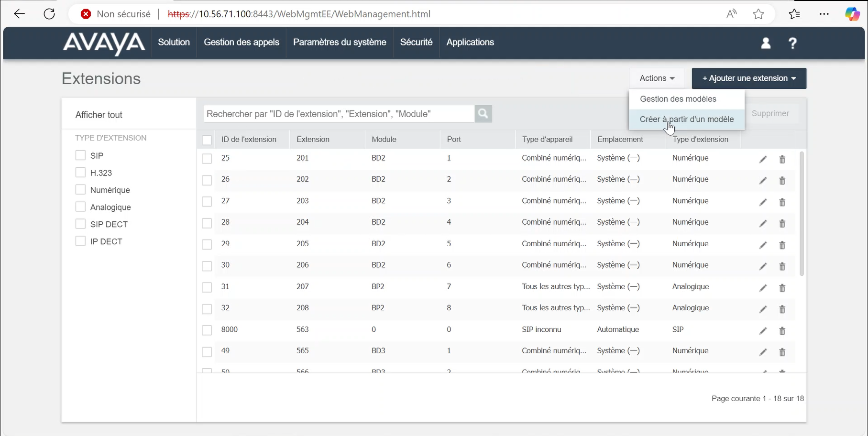Click pencil icon for extension 207
The height and width of the screenshot is (436, 868).
coord(763,288)
